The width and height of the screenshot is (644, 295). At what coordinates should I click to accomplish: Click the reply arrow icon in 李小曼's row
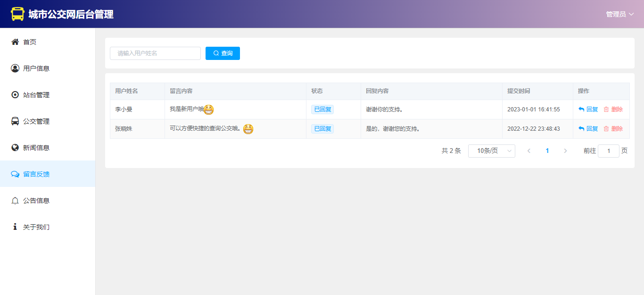click(x=581, y=110)
